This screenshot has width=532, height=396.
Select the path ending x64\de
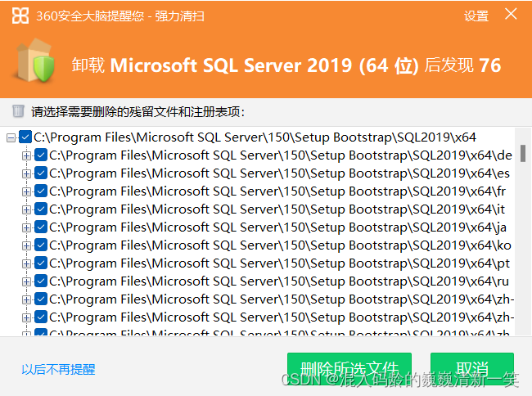coord(281,155)
